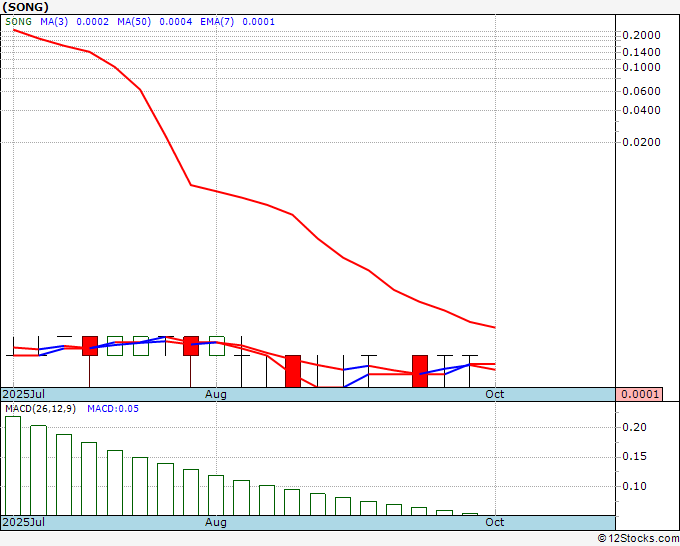Click the MACD(26,12,9) indicator label
Screen dimensions: 680x546
40,409
